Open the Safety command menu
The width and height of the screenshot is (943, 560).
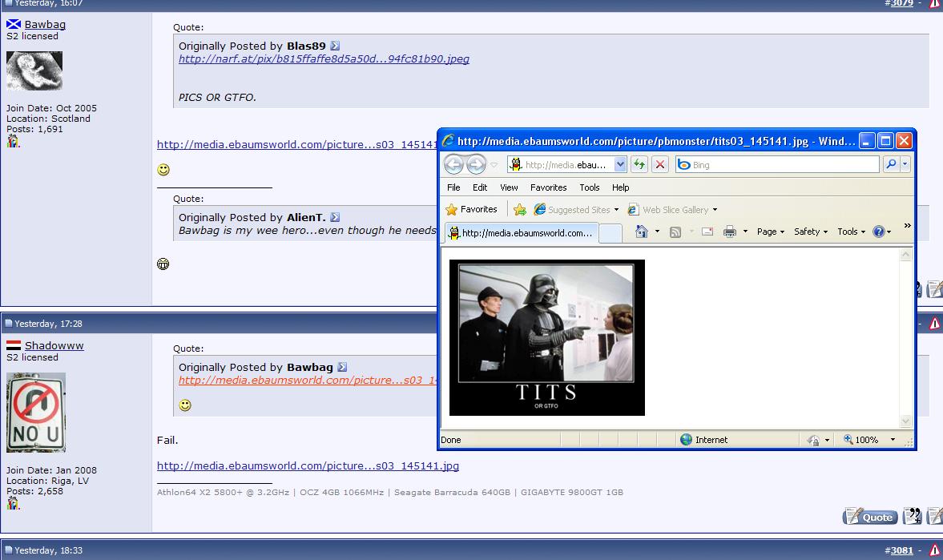tap(811, 232)
